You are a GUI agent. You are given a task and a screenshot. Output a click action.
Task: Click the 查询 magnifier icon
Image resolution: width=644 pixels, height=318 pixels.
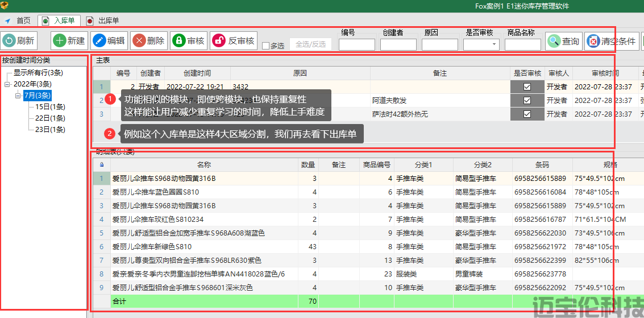tap(554, 41)
